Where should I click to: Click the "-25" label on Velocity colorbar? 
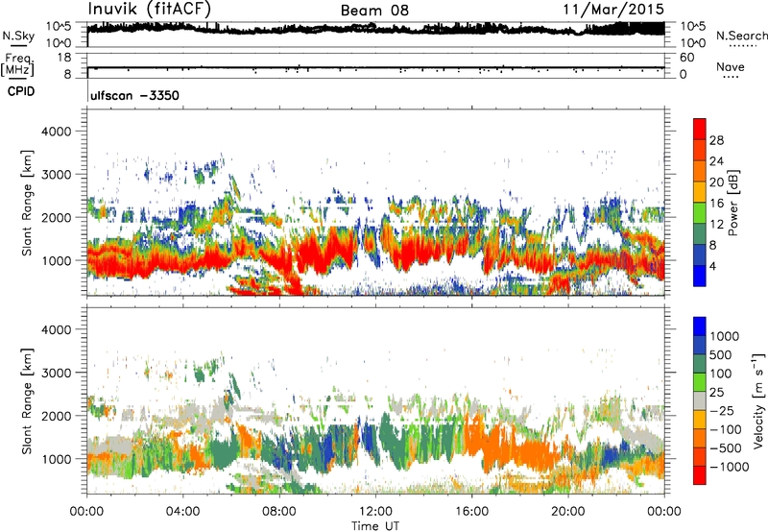723,410
